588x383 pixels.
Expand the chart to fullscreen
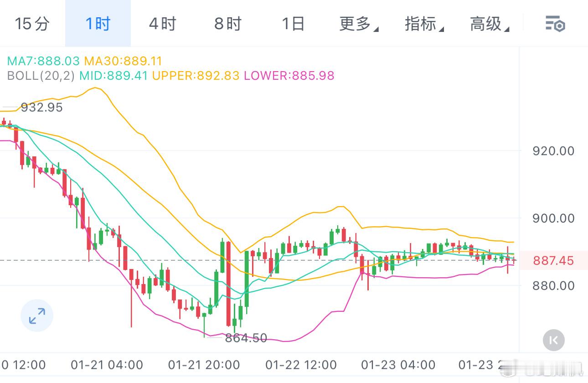36,315
